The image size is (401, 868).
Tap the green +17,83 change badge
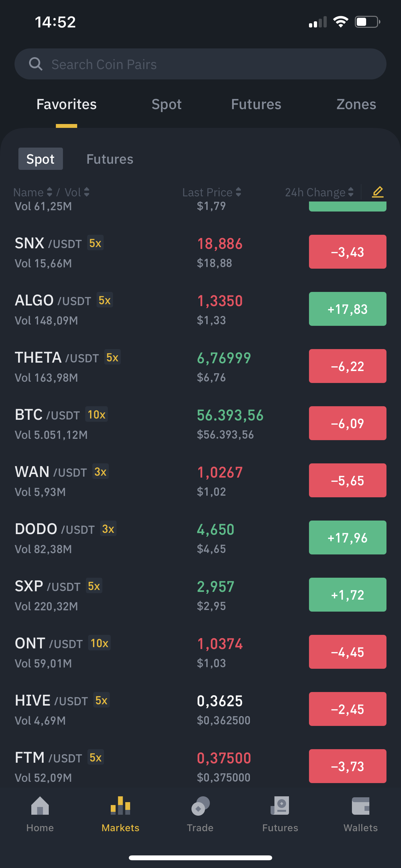click(x=347, y=309)
